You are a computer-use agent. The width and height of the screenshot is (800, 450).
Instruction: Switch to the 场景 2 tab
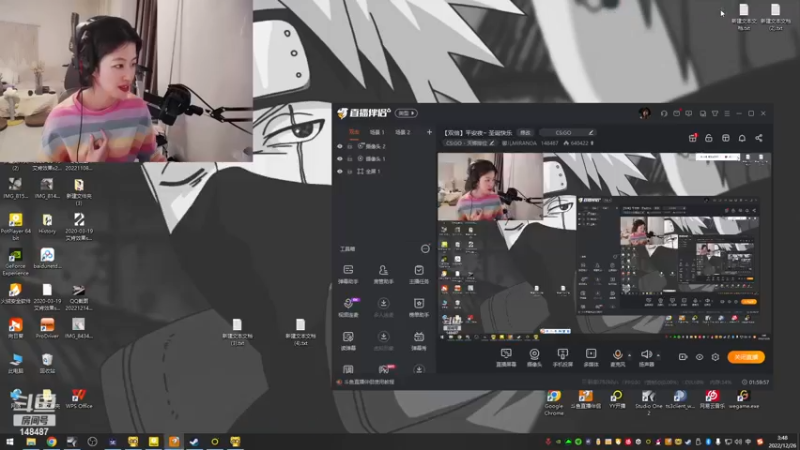pos(403,132)
